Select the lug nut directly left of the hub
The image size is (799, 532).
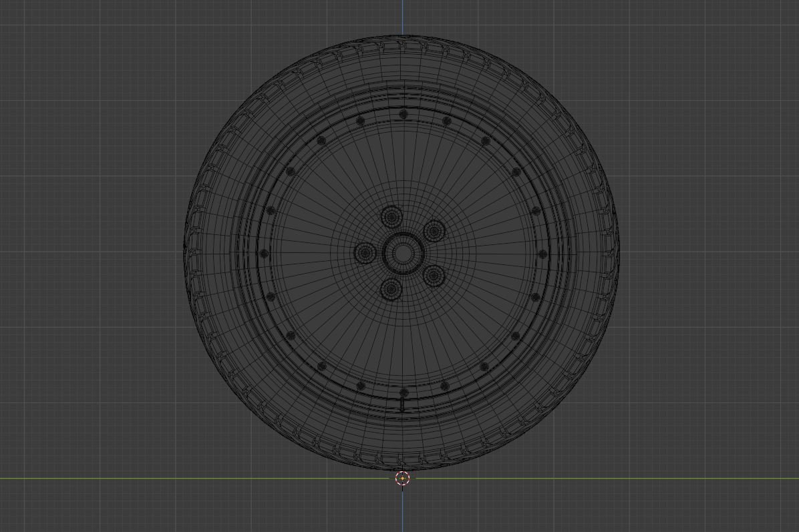365,252
